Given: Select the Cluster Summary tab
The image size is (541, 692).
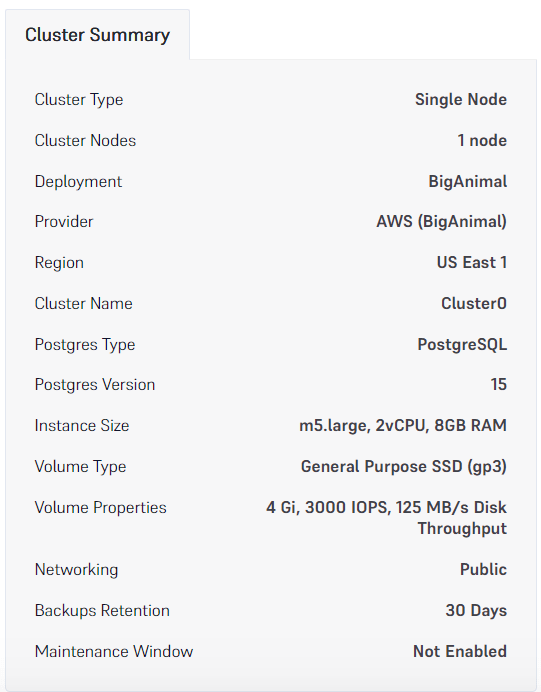Looking at the screenshot, I should [97, 35].
